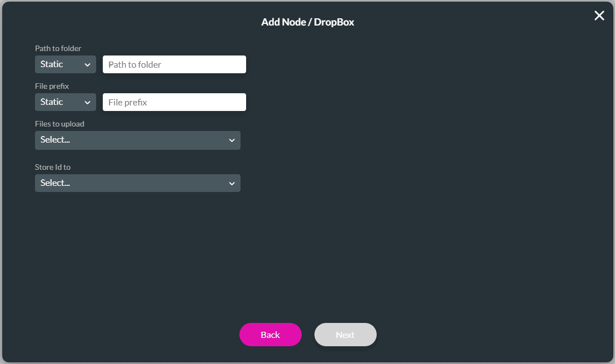
Task: Click the chevron on the File prefix Static dropdown
Action: pos(88,102)
